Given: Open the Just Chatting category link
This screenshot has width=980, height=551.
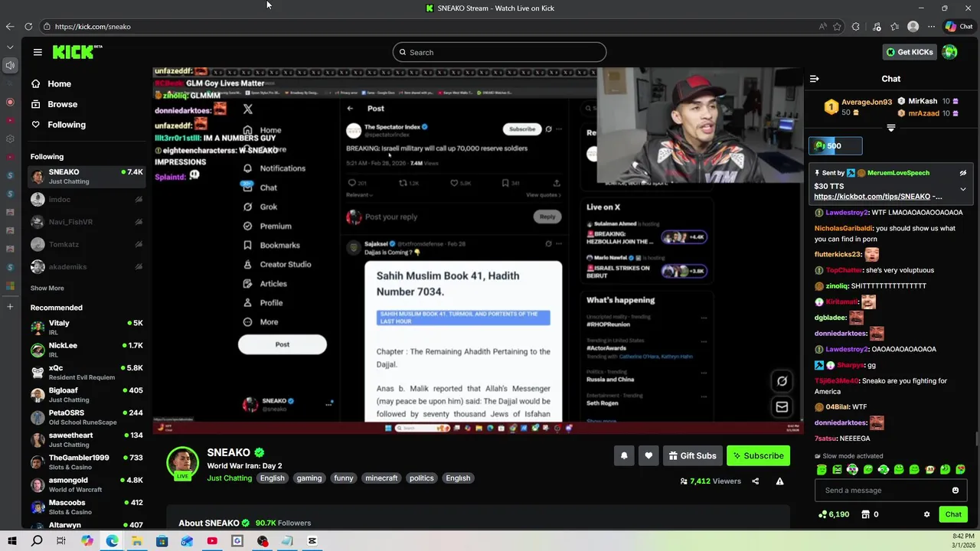Looking at the screenshot, I should pyautogui.click(x=229, y=478).
